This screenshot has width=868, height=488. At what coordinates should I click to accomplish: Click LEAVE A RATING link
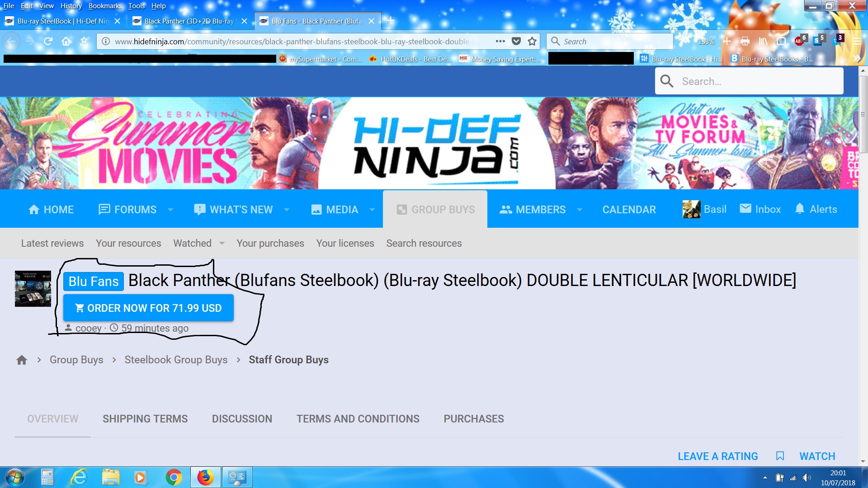pos(718,456)
